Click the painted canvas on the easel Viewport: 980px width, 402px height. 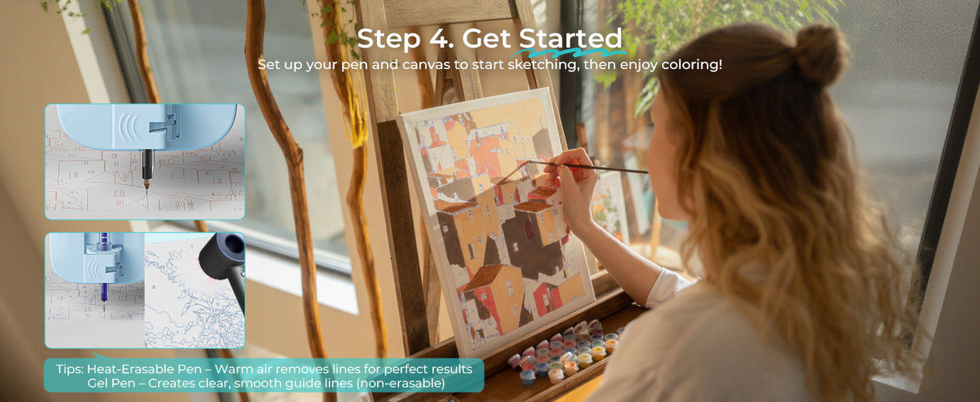click(496, 221)
